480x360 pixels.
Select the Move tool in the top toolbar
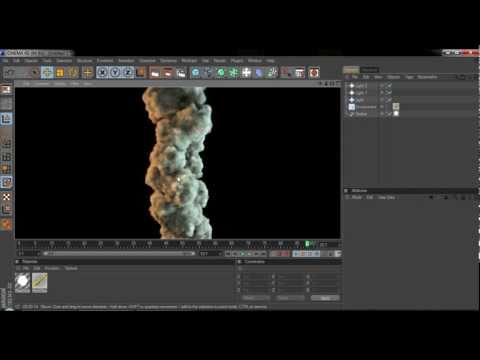coord(47,72)
